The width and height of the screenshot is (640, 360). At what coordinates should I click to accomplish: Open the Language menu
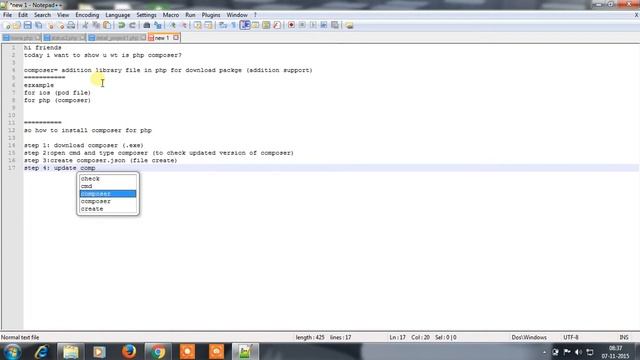[x=118, y=15]
